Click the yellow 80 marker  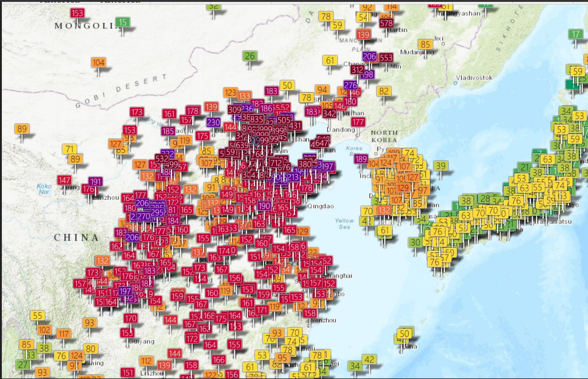coord(91,349)
